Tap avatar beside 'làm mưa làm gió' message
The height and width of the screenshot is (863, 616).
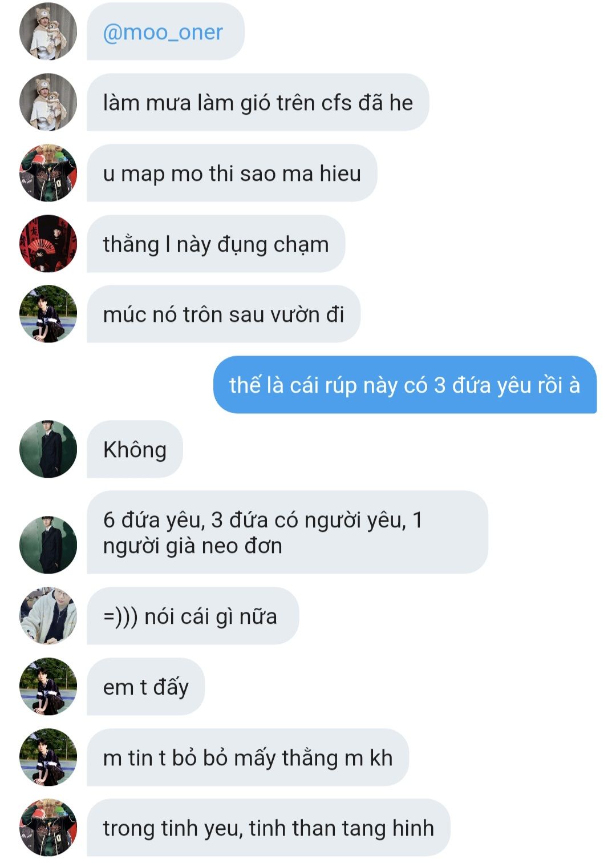pyautogui.click(x=48, y=102)
